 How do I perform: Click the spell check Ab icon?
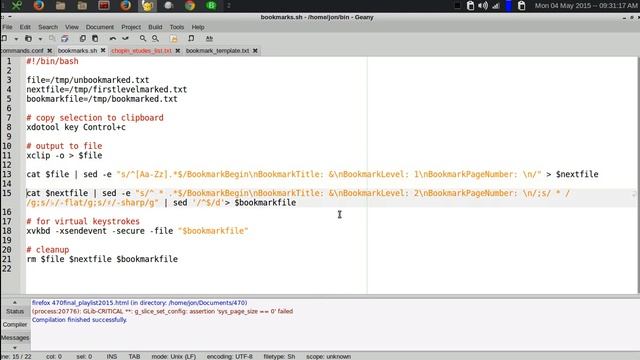tap(209, 38)
